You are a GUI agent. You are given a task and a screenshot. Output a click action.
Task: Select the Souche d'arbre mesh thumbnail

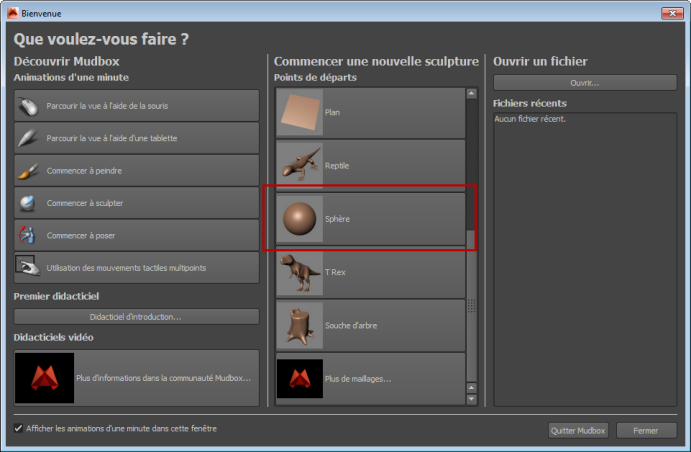[x=300, y=326]
